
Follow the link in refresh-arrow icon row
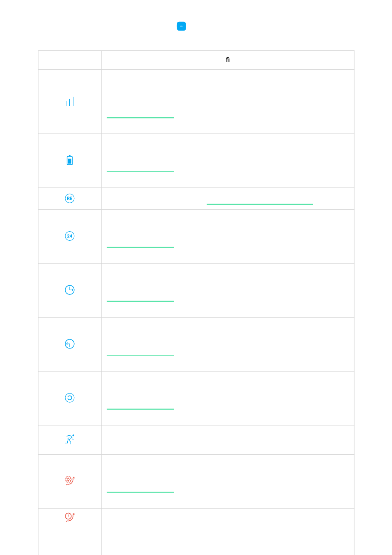pos(140,409)
